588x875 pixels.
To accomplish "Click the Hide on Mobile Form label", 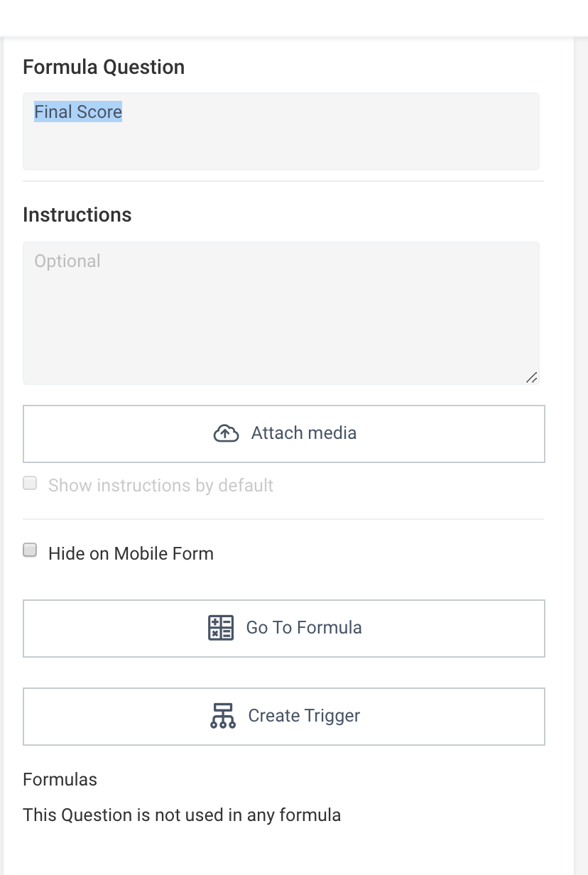I will coord(131,553).
